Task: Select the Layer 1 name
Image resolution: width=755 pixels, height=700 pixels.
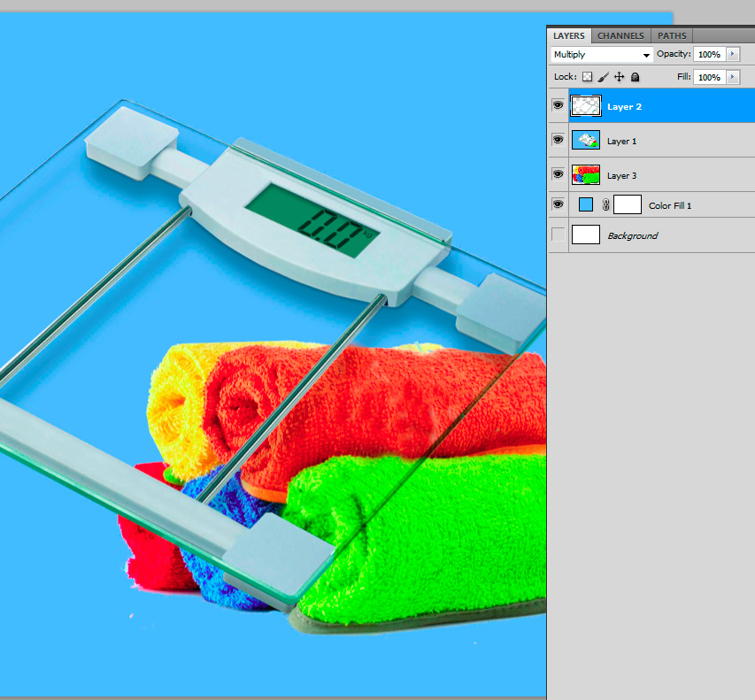Action: (x=621, y=142)
